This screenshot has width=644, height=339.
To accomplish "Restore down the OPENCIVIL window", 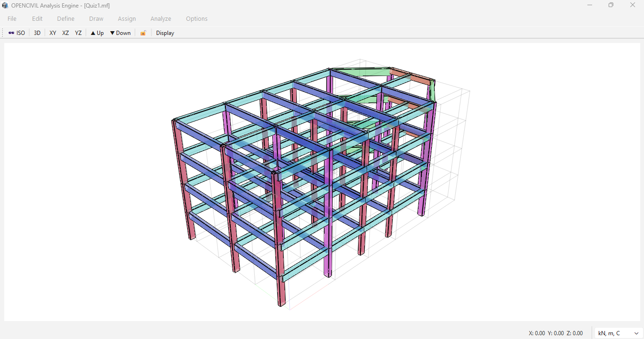I will pos(611,5).
